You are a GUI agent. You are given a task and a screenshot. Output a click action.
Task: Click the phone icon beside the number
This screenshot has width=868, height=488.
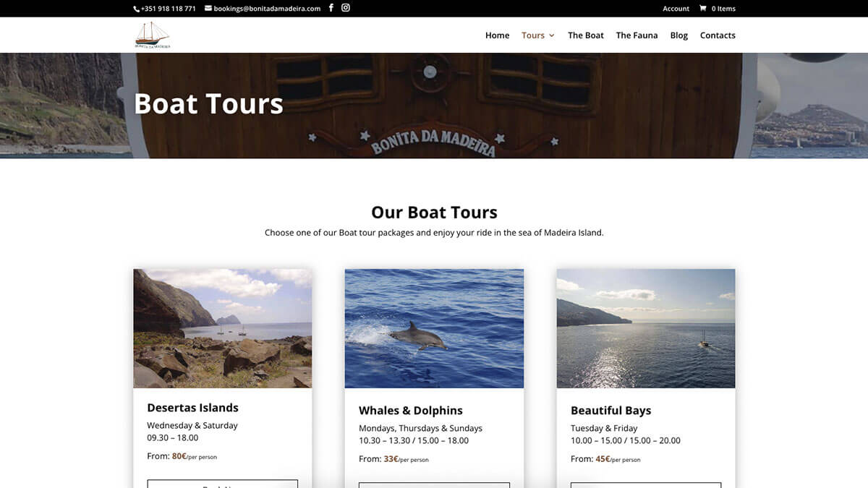[136, 9]
